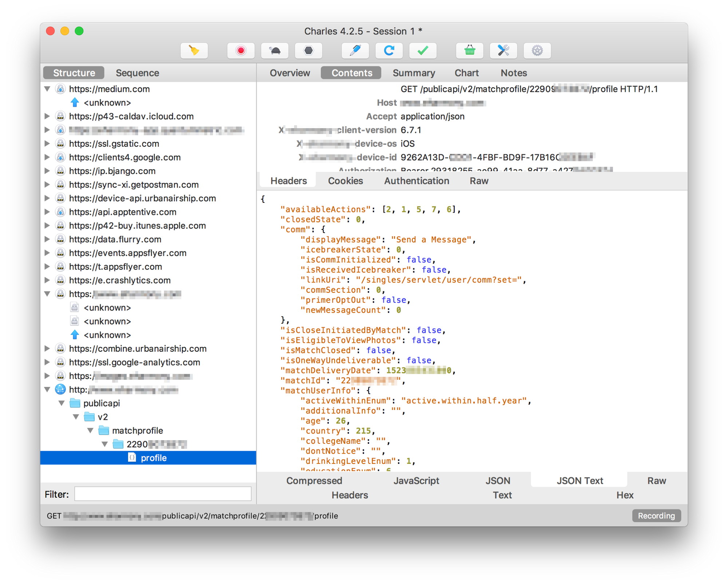
Task: Toggle the red record button
Action: [241, 51]
